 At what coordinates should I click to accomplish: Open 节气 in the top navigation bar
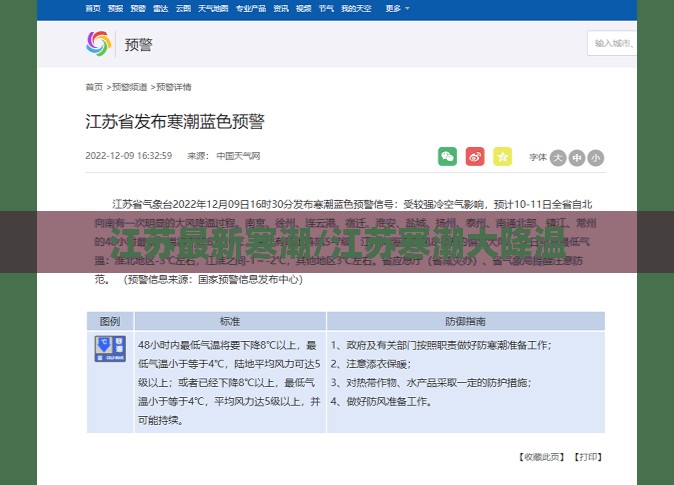coord(326,8)
